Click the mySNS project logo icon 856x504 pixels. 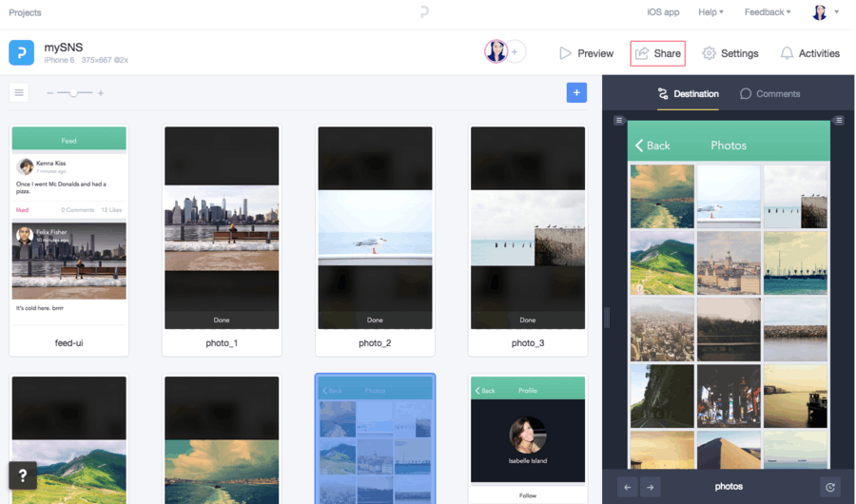(x=21, y=52)
